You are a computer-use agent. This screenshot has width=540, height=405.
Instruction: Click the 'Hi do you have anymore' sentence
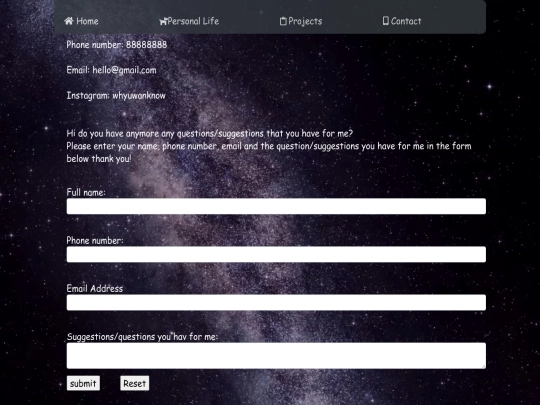(x=210, y=134)
